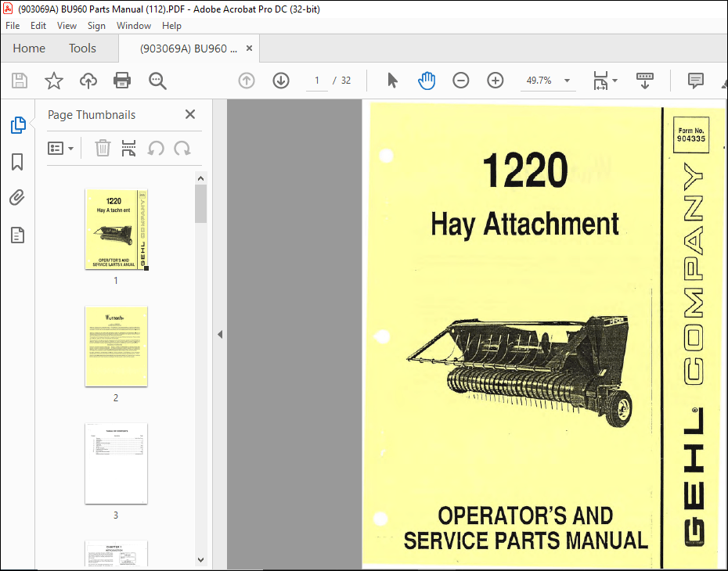The width and height of the screenshot is (728, 571).
Task: Zoom in on the document
Action: 495,81
